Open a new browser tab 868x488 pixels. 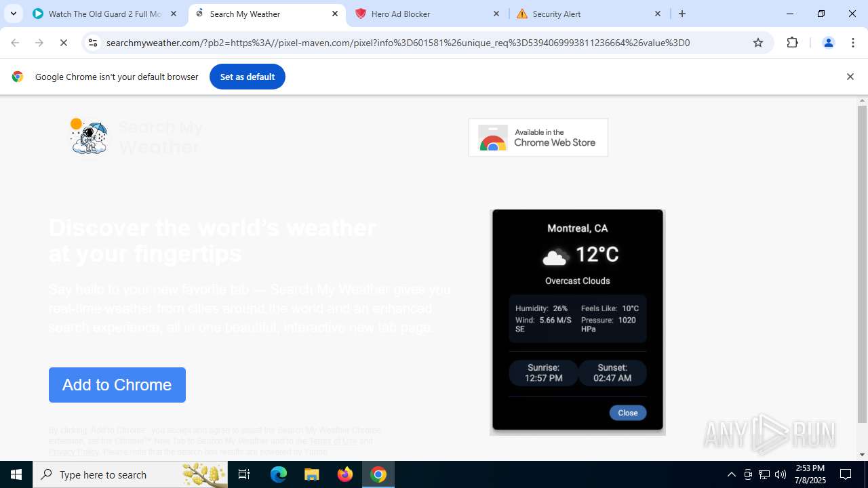[x=682, y=14]
